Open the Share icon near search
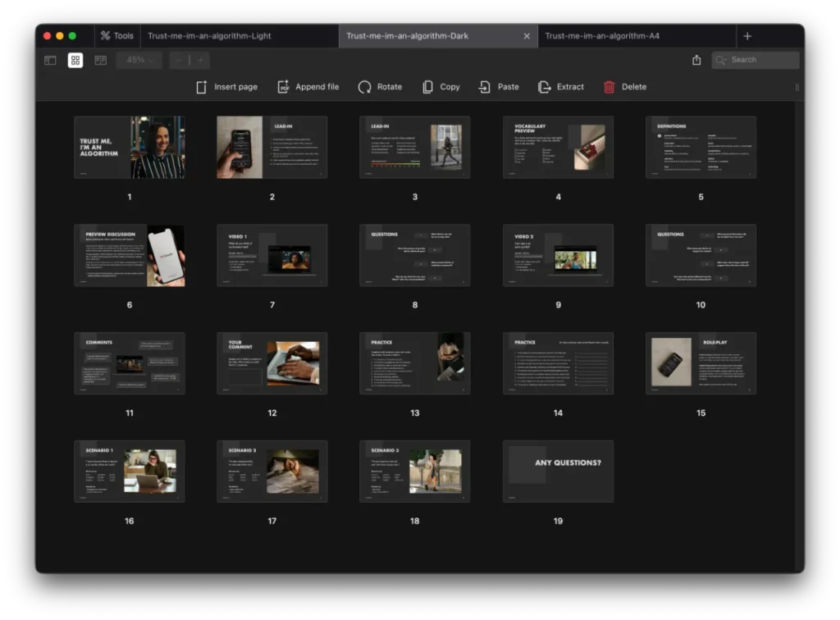 coord(697,60)
